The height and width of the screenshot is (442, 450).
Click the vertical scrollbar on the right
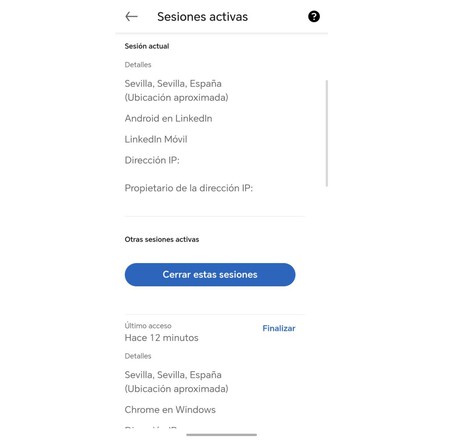pyautogui.click(x=327, y=133)
